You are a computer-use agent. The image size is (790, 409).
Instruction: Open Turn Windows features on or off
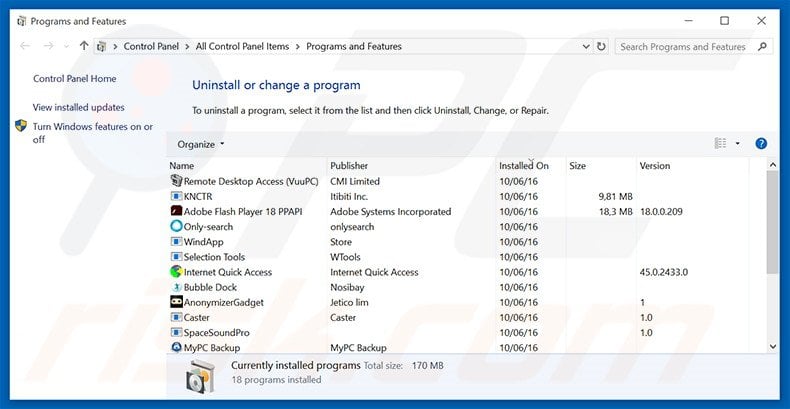pyautogui.click(x=93, y=133)
